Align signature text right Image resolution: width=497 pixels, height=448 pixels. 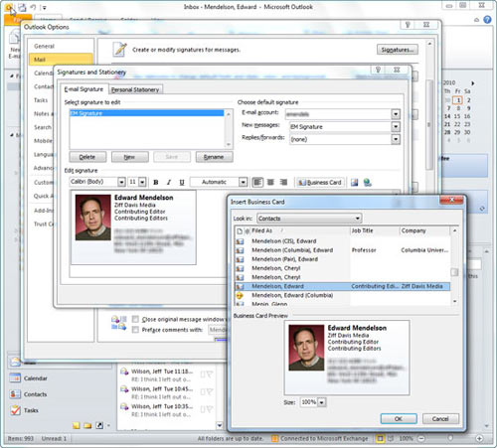coord(283,182)
